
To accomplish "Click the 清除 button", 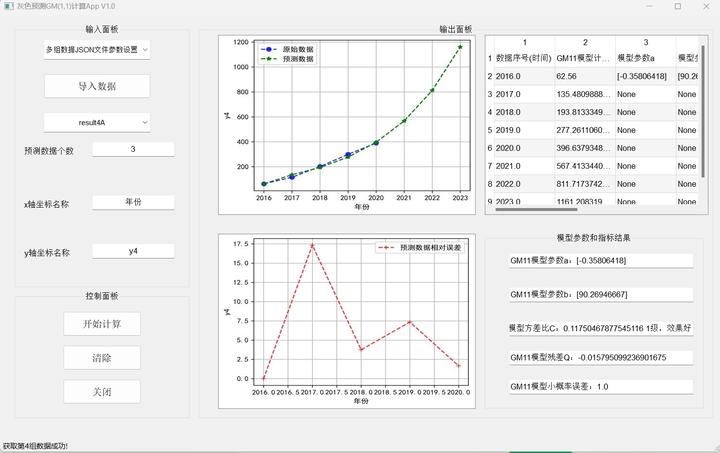I will (x=102, y=358).
